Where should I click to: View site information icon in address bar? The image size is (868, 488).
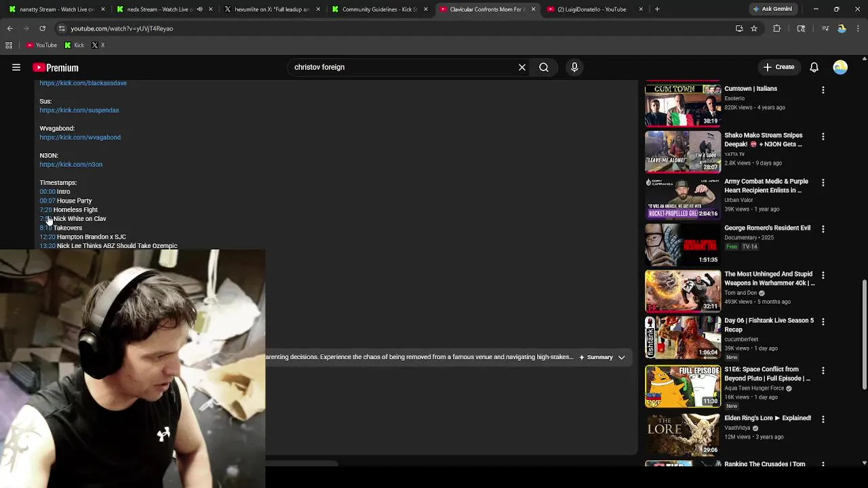tap(62, 28)
